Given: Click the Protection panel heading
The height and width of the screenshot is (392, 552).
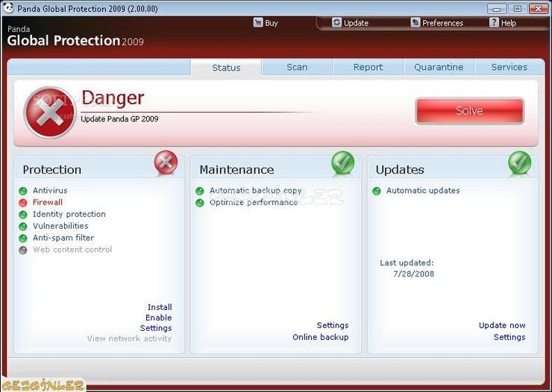Looking at the screenshot, I should click(52, 170).
